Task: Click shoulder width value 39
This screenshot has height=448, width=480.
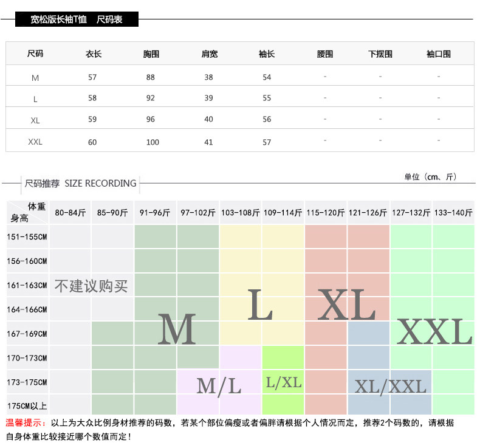Action: 209,98
